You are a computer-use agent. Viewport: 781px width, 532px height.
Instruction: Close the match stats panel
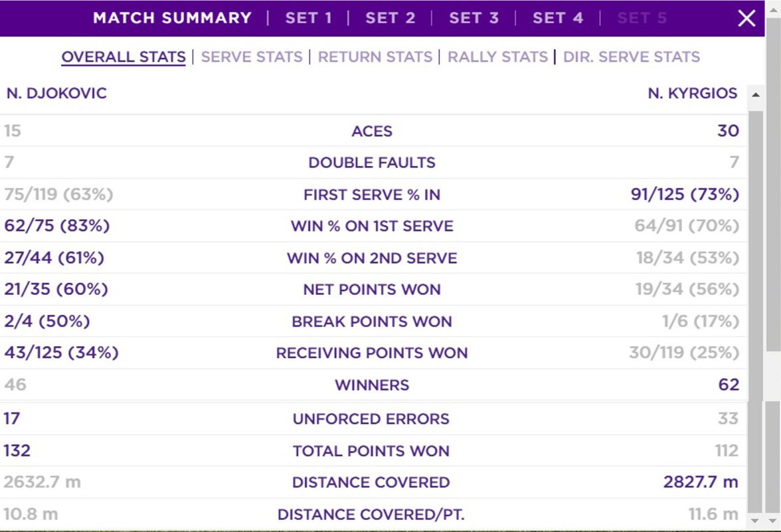pos(746,19)
